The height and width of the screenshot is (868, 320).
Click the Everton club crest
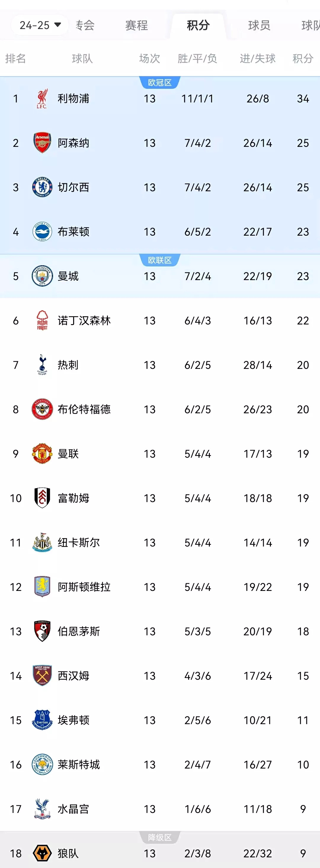pos(42,720)
